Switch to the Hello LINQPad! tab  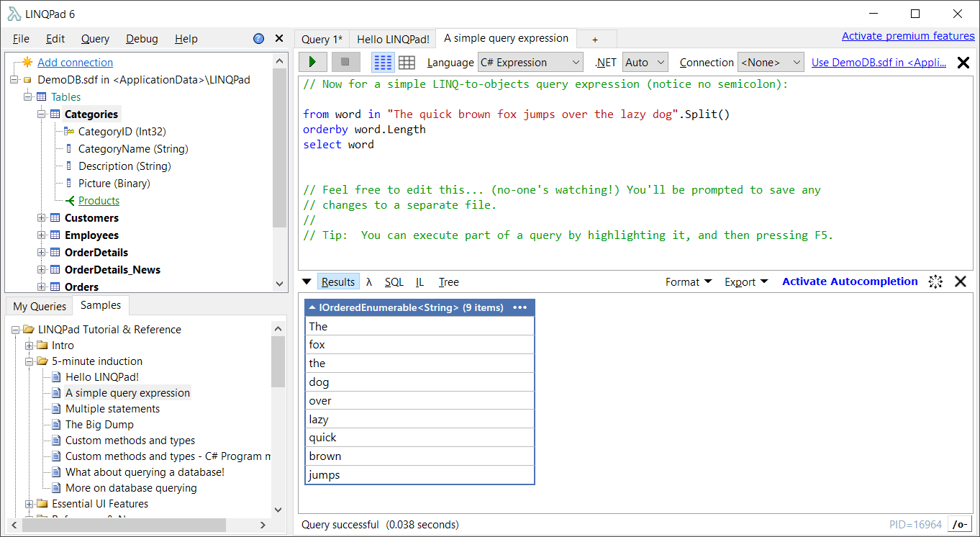tap(393, 39)
